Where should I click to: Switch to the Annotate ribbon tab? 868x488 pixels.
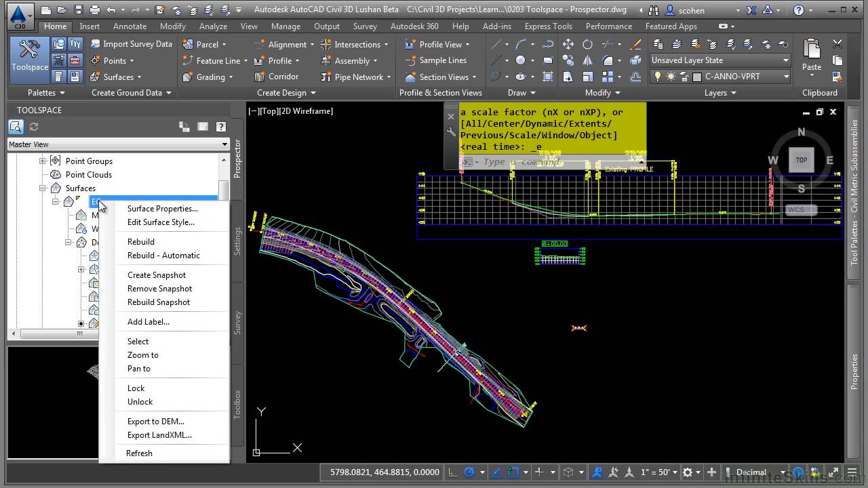130,26
